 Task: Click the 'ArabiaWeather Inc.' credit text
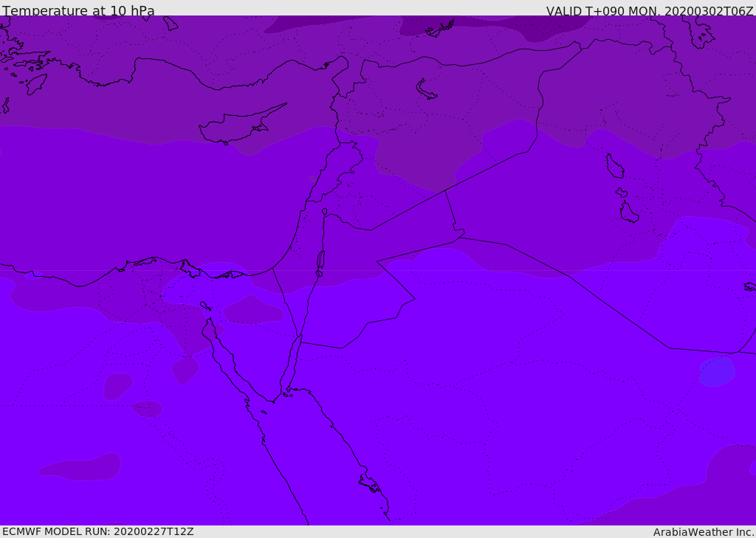704,531
